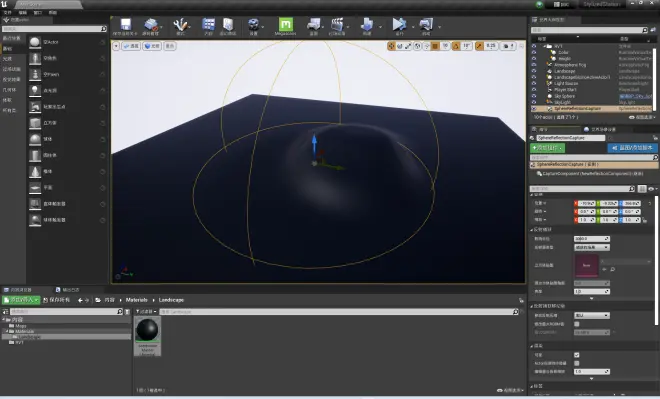The width and height of the screenshot is (660, 399).
Task: Click the green Add Component button
Action: tap(548, 148)
